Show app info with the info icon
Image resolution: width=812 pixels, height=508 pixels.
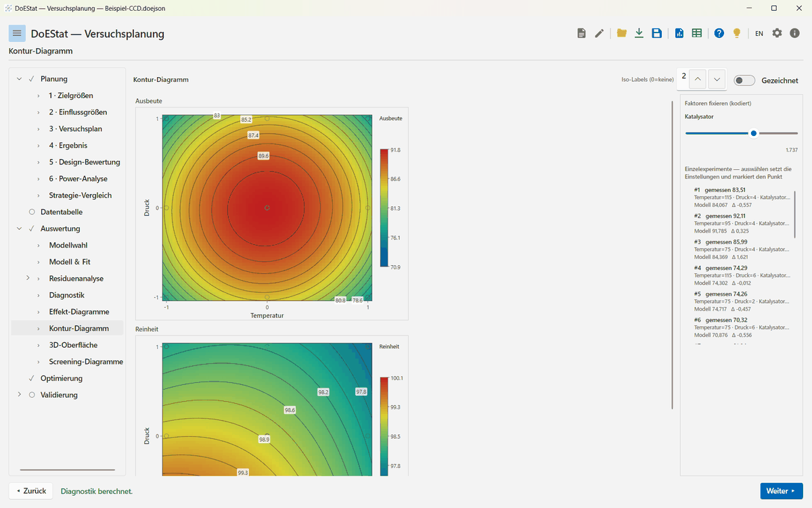(794, 33)
